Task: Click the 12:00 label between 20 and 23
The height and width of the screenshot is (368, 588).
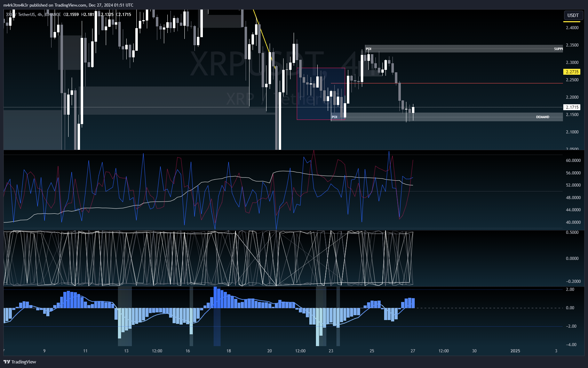Action: (x=300, y=351)
